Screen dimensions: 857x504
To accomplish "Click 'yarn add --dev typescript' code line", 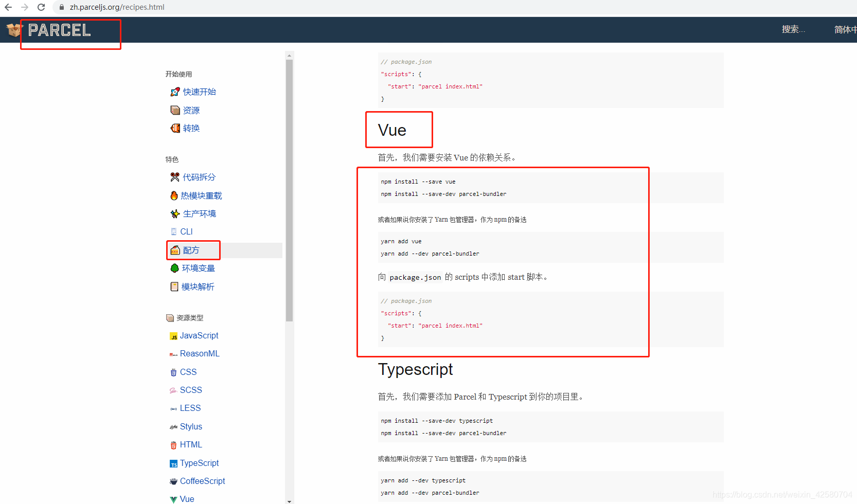I will (x=423, y=480).
